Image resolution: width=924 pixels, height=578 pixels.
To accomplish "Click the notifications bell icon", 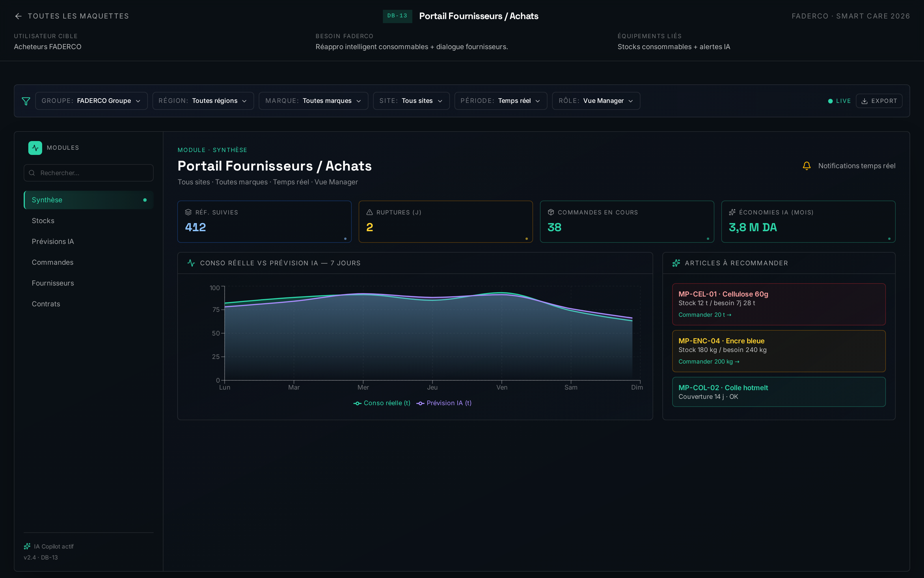I will pyautogui.click(x=806, y=166).
